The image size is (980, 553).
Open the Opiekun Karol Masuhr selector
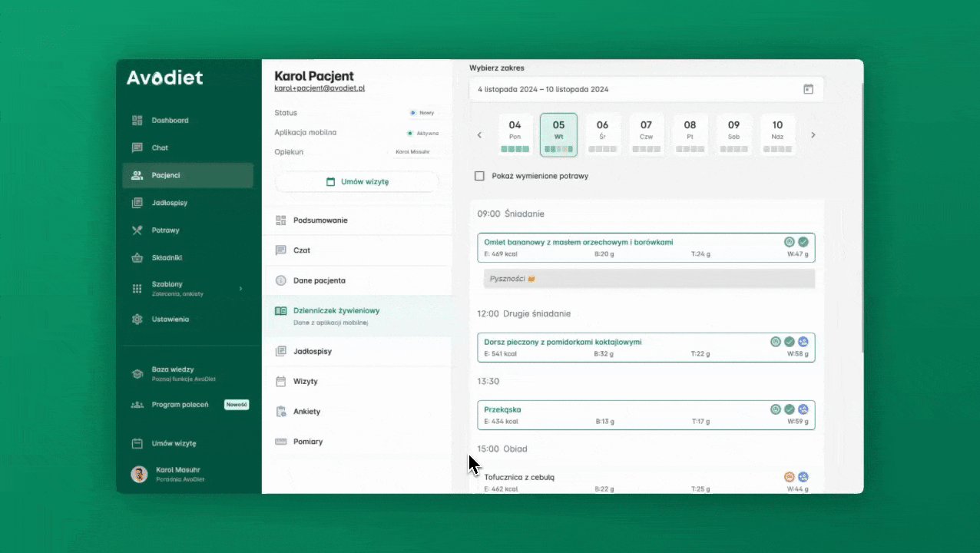(x=412, y=152)
